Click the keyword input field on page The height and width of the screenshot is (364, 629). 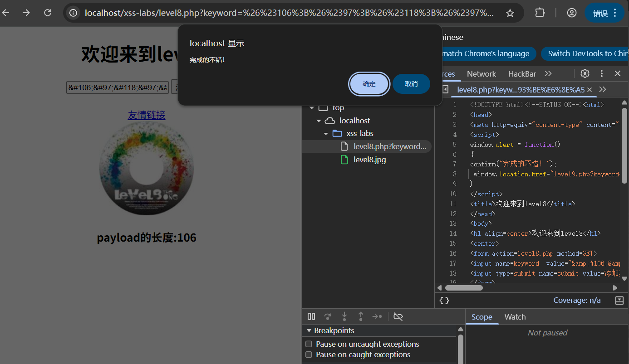tap(118, 87)
